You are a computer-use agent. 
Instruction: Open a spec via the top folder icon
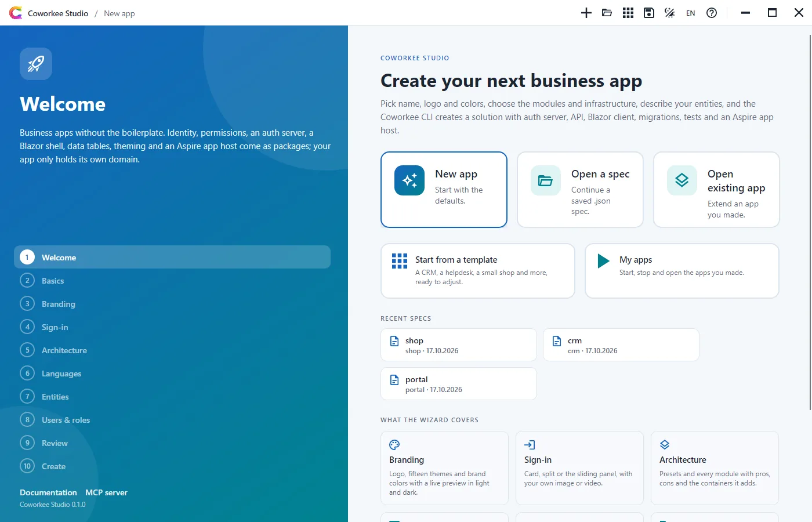(x=607, y=13)
